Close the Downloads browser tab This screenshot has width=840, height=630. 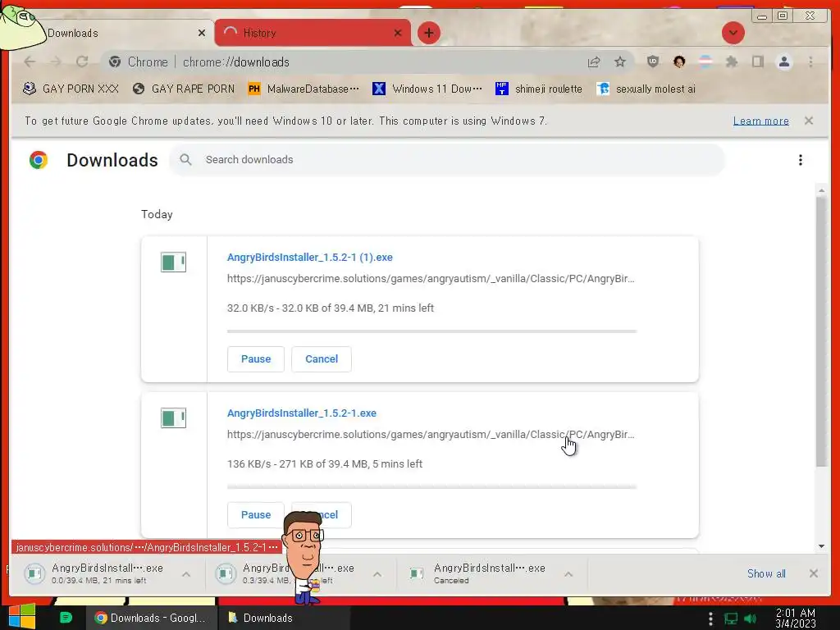coord(202,33)
